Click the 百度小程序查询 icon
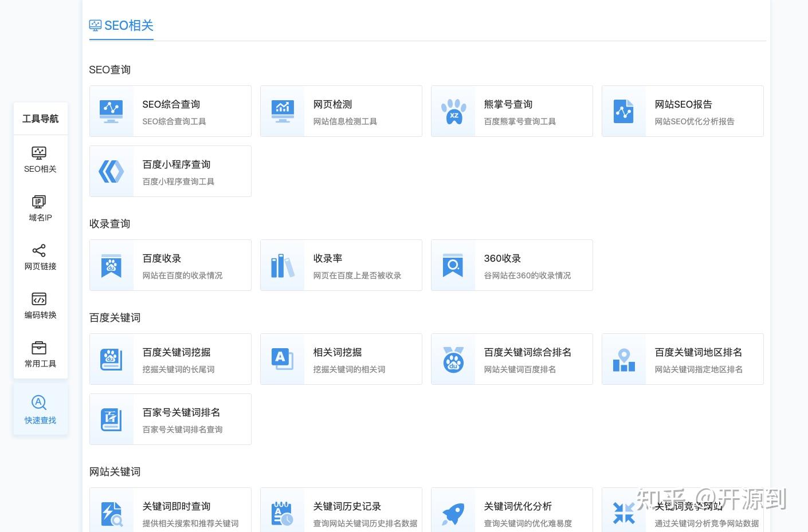The height and width of the screenshot is (532, 808). tap(111, 171)
